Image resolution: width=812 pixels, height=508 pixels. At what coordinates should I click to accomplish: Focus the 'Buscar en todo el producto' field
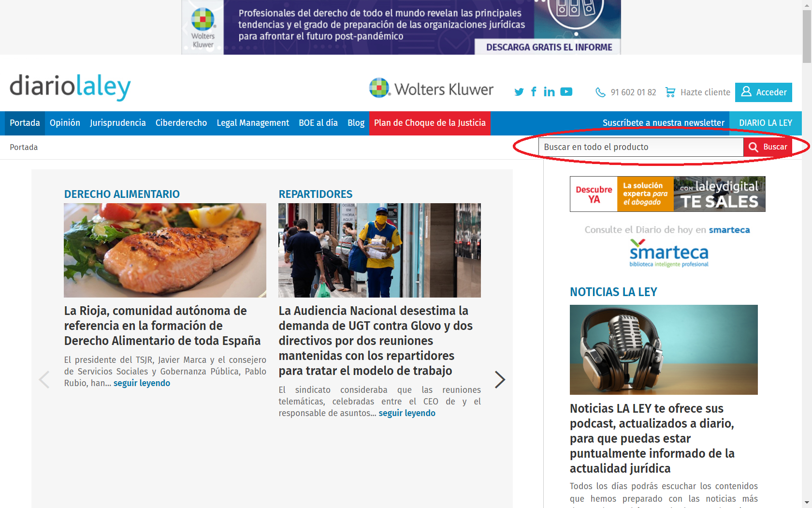click(x=641, y=147)
